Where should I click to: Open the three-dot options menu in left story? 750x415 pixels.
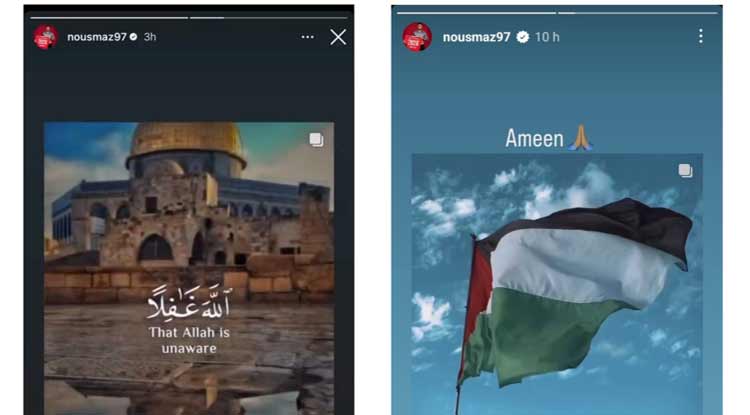(308, 37)
